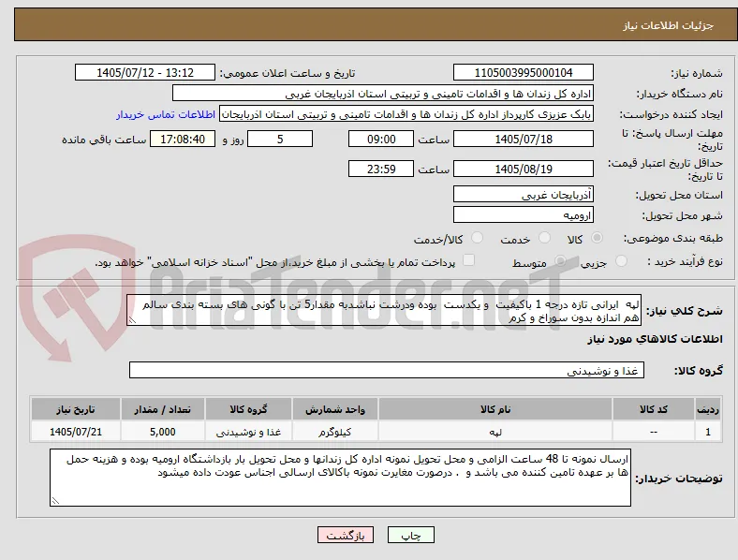Select the کالا radio button
This screenshot has width=738, height=560.
pyautogui.click(x=597, y=238)
